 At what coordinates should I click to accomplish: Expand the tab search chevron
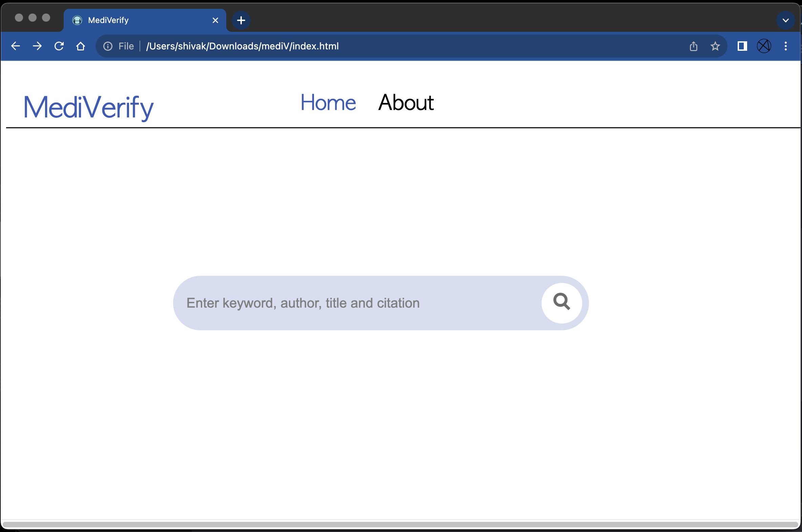[x=785, y=20]
